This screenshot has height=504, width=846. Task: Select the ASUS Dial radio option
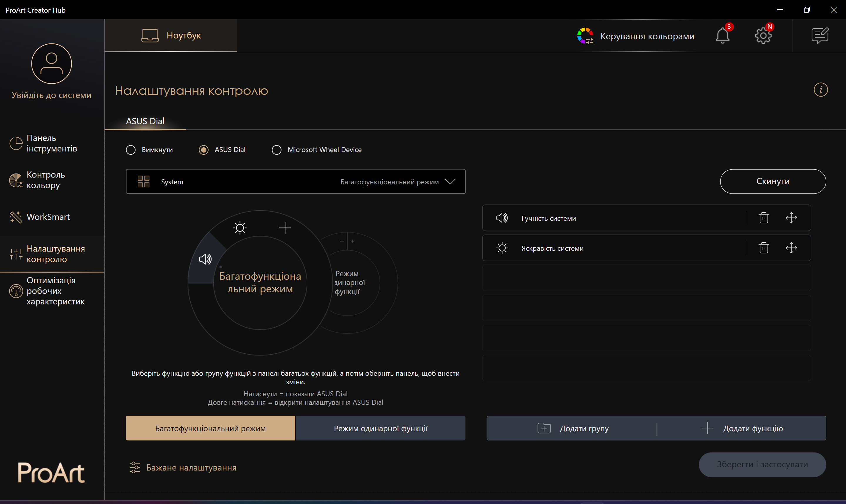tap(204, 150)
